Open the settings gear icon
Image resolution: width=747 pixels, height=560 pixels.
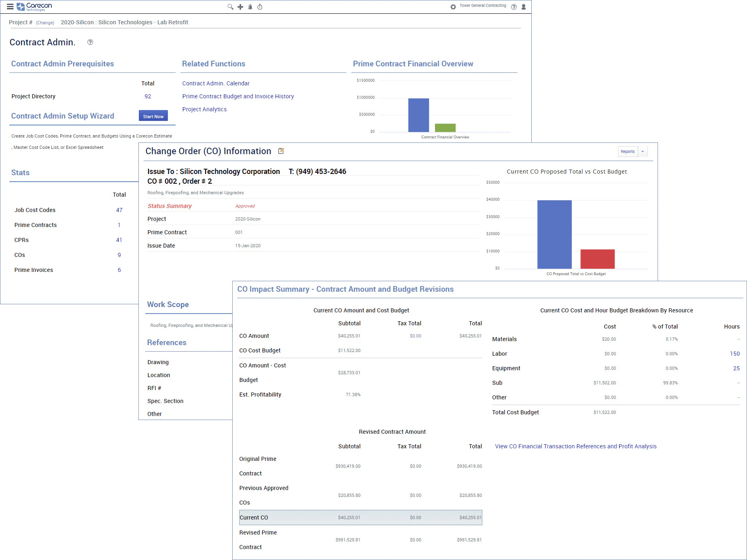(453, 7)
